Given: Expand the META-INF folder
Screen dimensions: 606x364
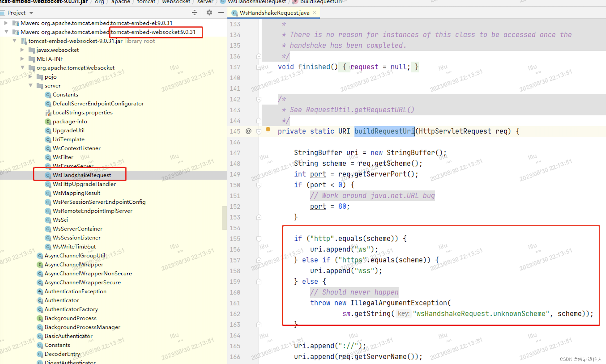Looking at the screenshot, I should coord(22,59).
